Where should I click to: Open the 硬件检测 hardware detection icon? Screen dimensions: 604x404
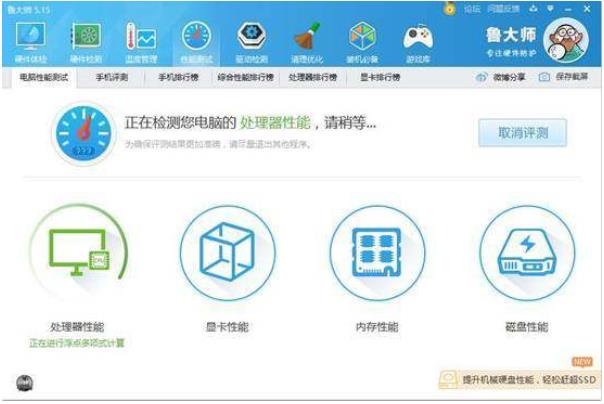click(86, 37)
